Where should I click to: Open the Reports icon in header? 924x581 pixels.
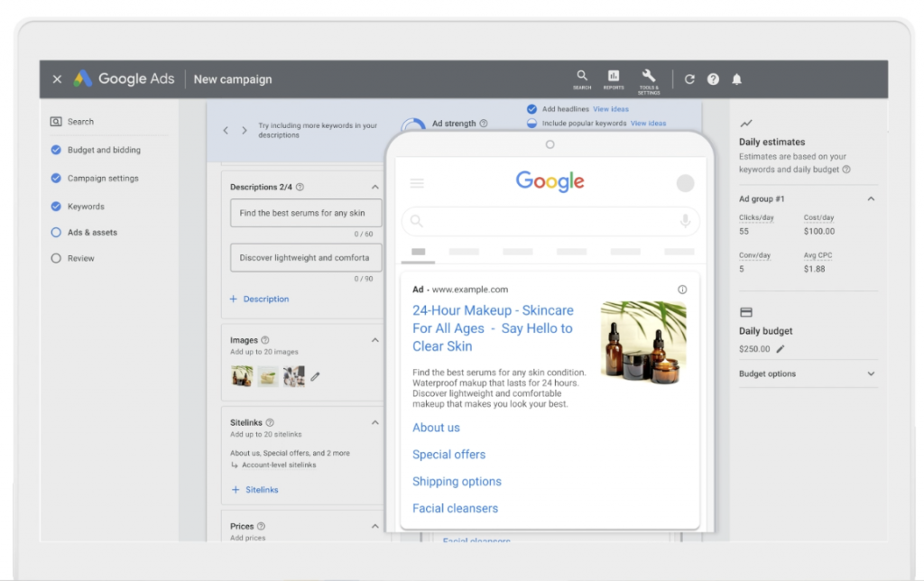pos(614,78)
